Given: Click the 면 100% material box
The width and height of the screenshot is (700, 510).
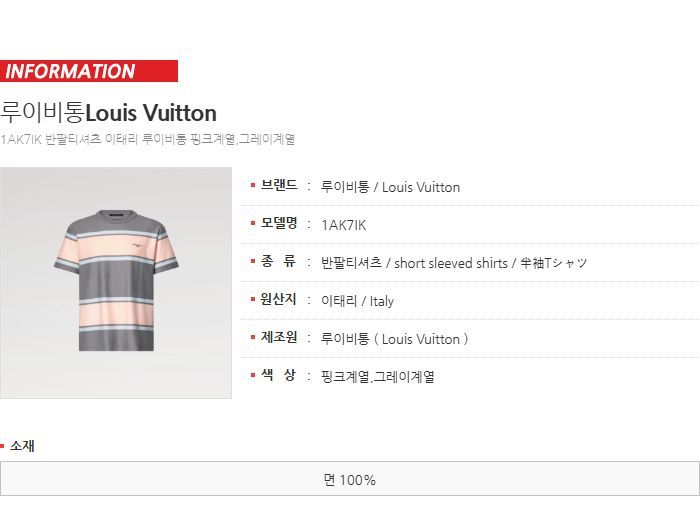Looking at the screenshot, I should pos(350,479).
